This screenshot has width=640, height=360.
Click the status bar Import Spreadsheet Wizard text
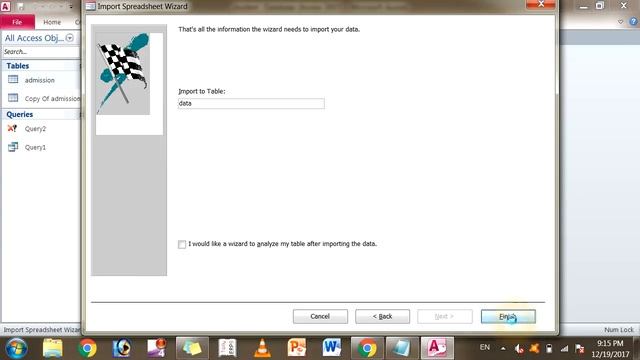point(41,330)
